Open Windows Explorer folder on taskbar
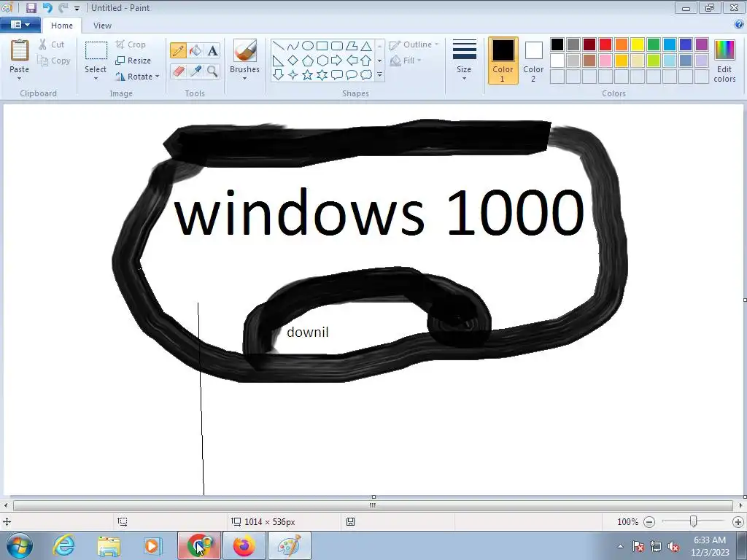This screenshot has width=747, height=560. 109,545
